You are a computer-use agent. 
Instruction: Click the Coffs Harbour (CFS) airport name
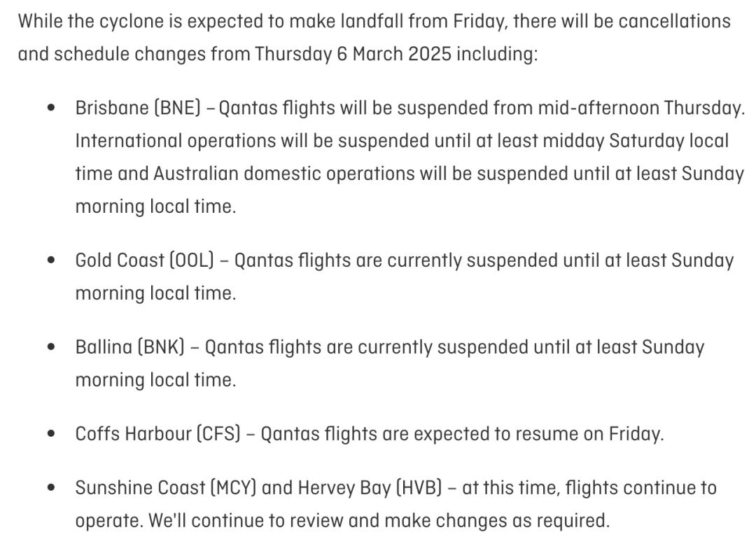click(x=158, y=434)
